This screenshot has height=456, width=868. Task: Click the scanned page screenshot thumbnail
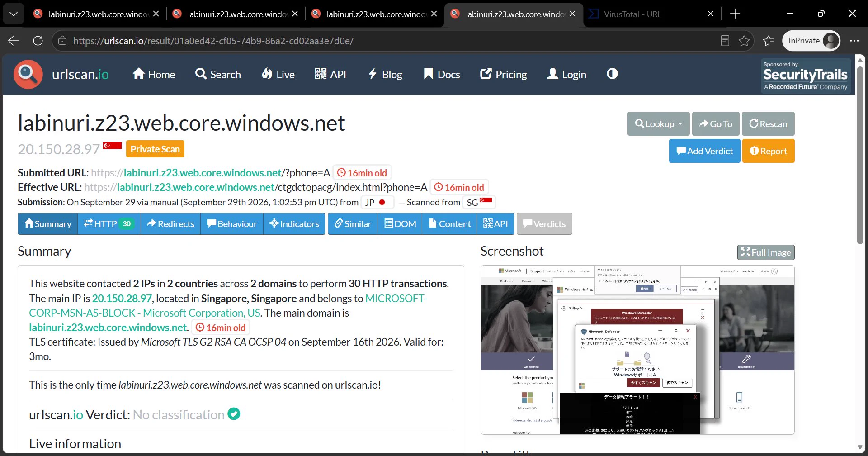[637, 350]
